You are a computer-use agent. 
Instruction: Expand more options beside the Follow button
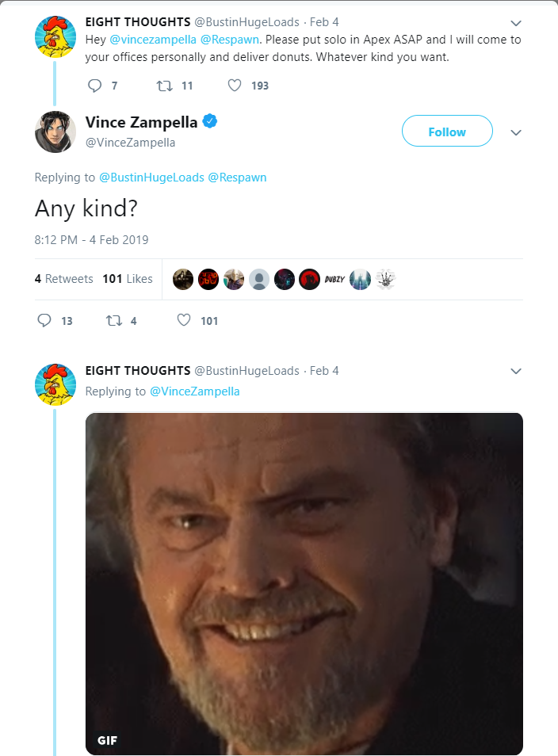[x=516, y=132]
